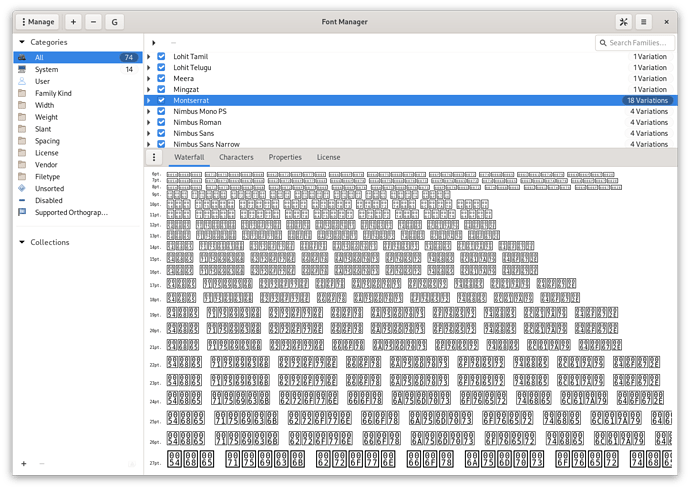The height and width of the screenshot is (489, 690).
Task: Click the All category icon
Action: tap(22, 57)
